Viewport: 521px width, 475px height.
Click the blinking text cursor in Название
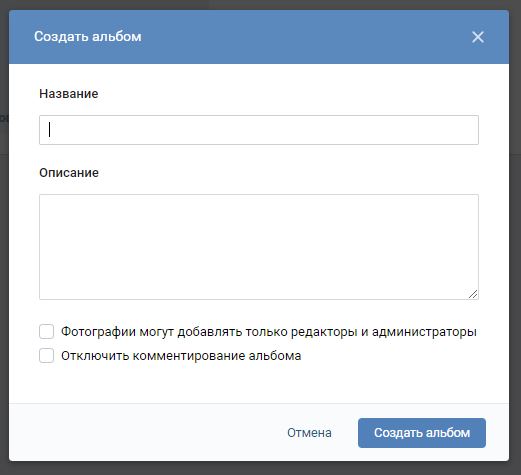[49, 130]
